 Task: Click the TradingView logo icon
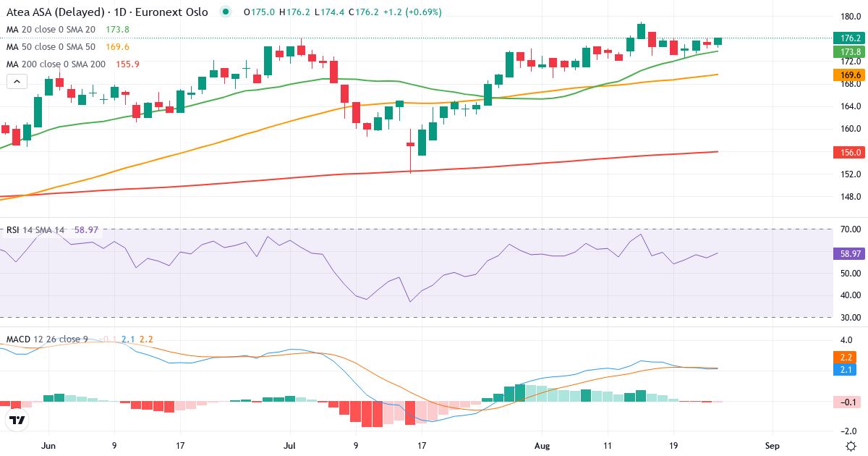point(17,419)
